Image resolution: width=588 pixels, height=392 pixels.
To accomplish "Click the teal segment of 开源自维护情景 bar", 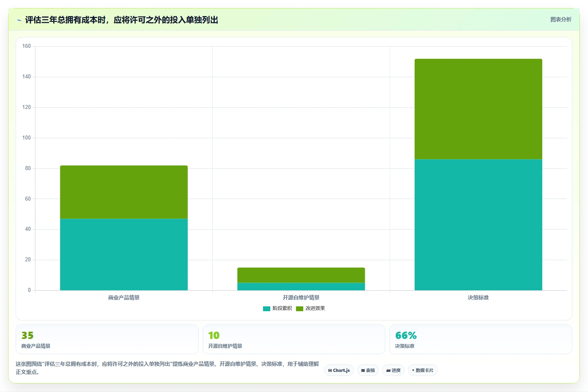I will point(301,287).
